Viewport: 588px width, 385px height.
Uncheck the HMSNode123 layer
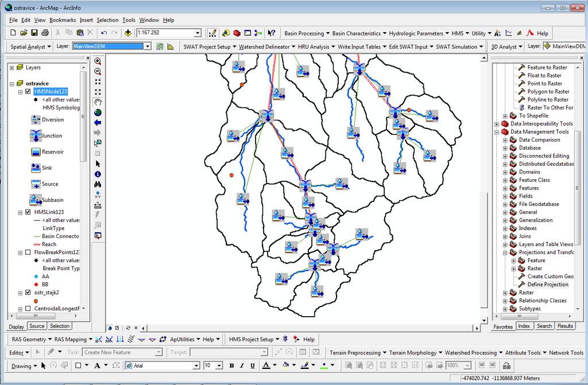point(28,91)
